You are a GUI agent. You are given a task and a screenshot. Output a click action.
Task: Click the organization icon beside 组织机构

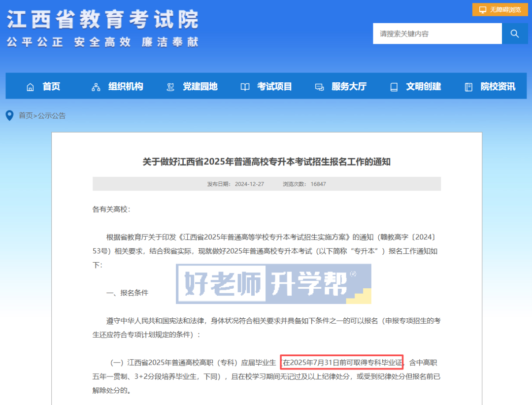96,87
